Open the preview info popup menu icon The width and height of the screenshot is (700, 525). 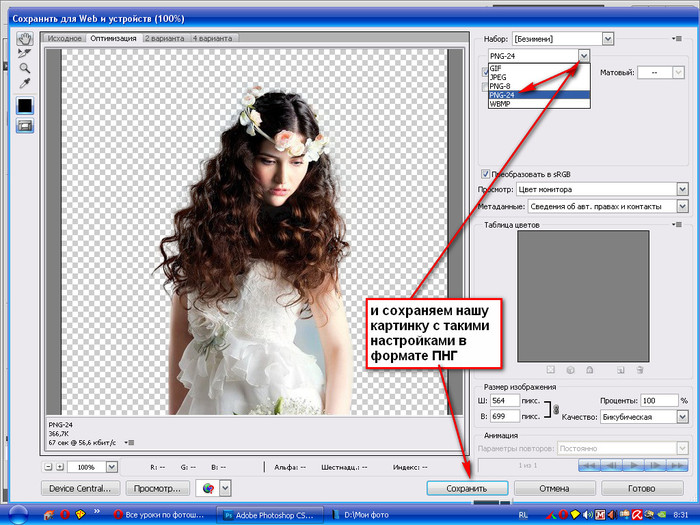click(x=129, y=442)
